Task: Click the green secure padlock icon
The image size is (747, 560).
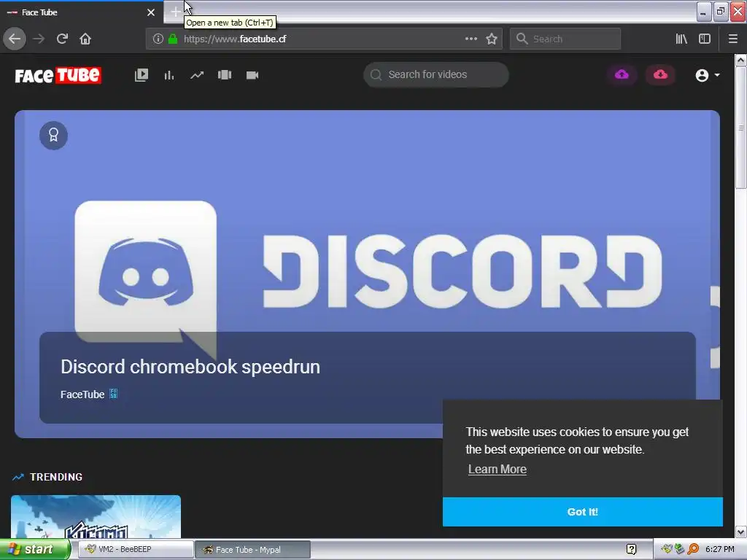Action: (x=173, y=39)
